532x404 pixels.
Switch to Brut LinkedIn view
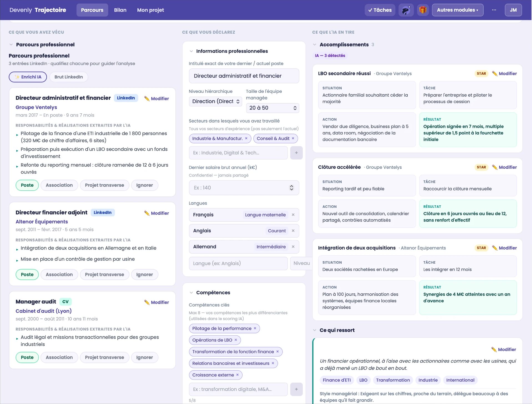click(x=69, y=77)
